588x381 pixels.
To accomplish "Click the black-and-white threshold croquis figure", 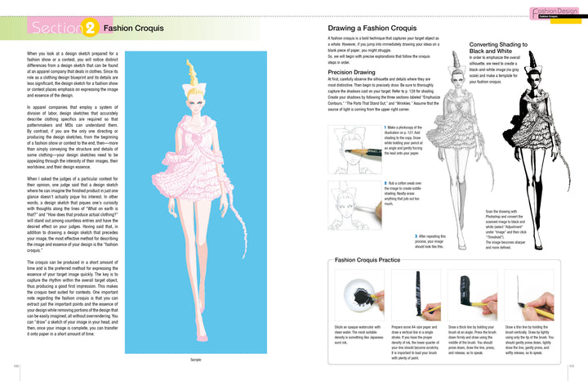I will click(x=537, y=150).
